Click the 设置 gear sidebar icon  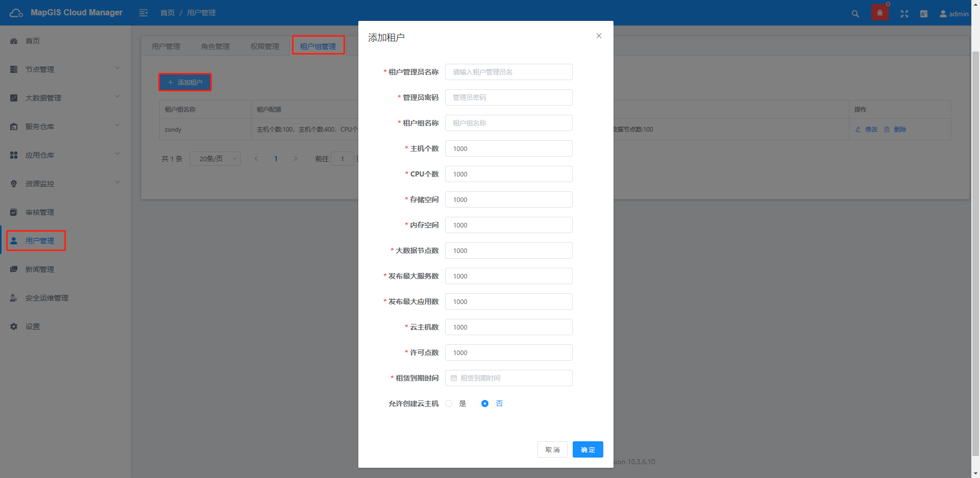tap(14, 326)
